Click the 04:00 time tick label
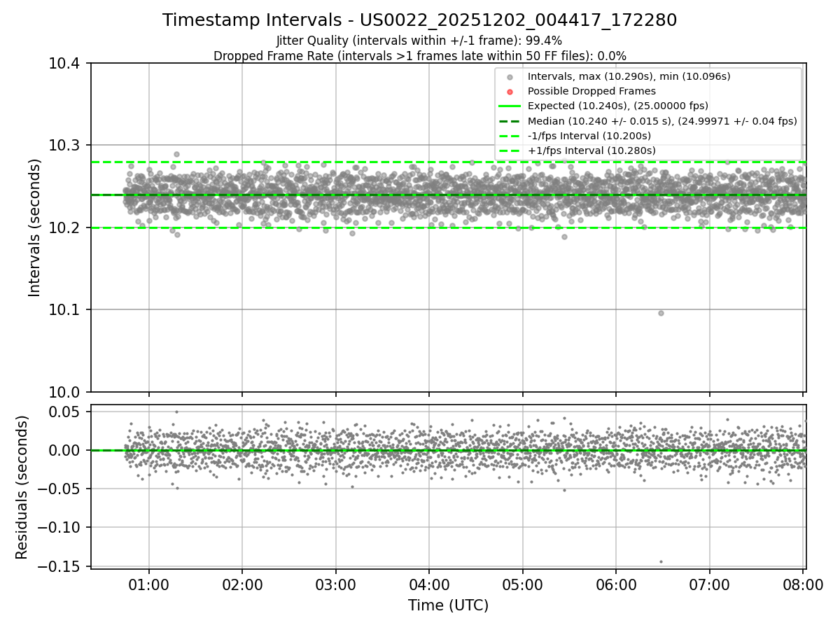Screen dimensions: 840x630 (429, 584)
